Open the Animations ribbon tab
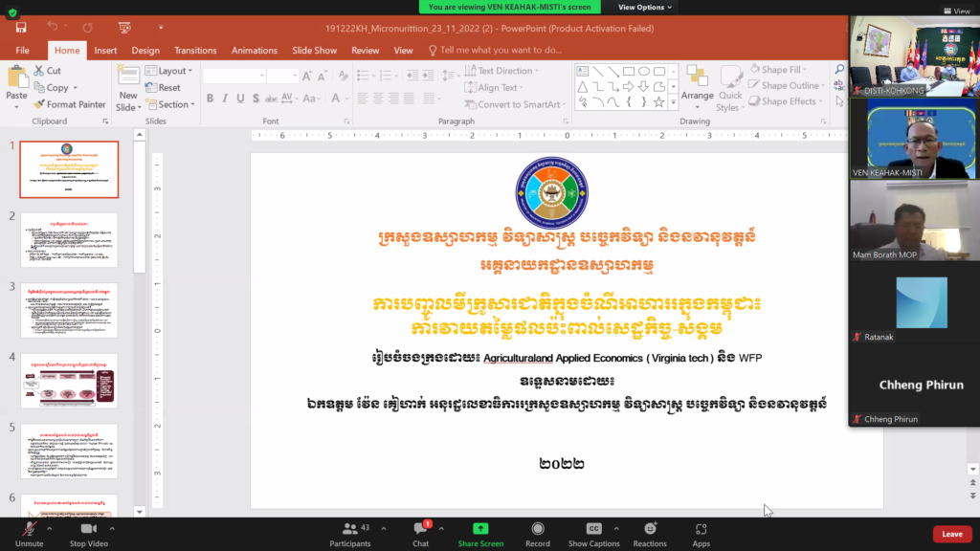Viewport: 980px width, 551px height. coord(255,50)
